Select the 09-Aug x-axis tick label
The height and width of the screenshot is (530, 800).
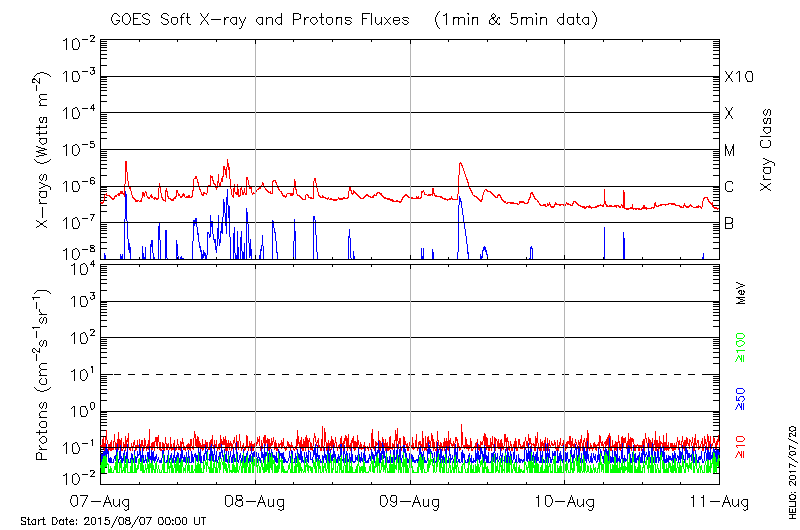410,501
